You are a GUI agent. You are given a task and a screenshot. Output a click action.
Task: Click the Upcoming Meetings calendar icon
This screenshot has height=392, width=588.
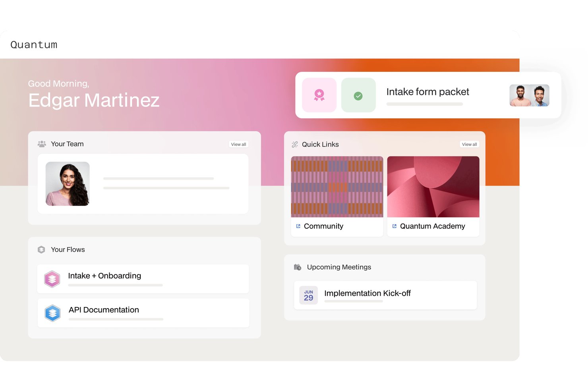pos(297,267)
